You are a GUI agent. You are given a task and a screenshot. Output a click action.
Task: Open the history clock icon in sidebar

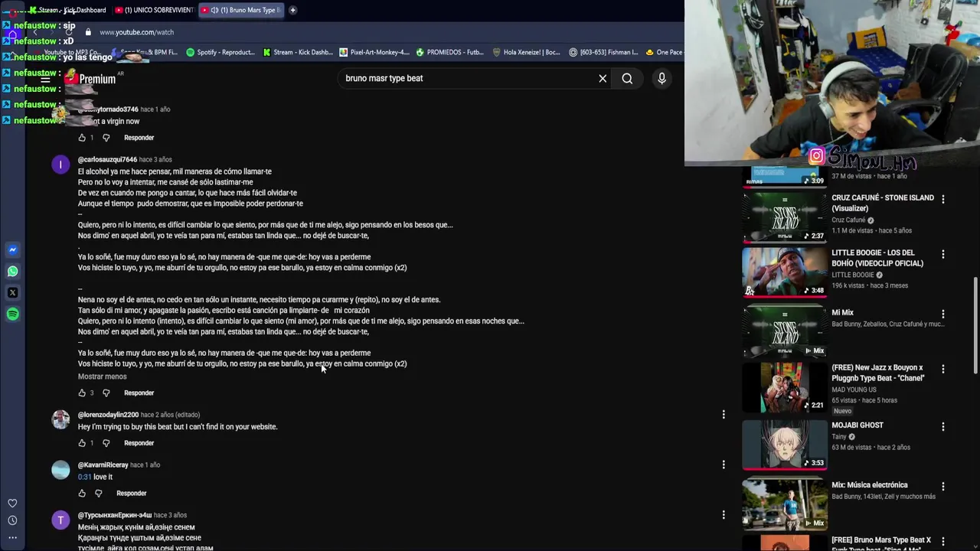(12, 520)
